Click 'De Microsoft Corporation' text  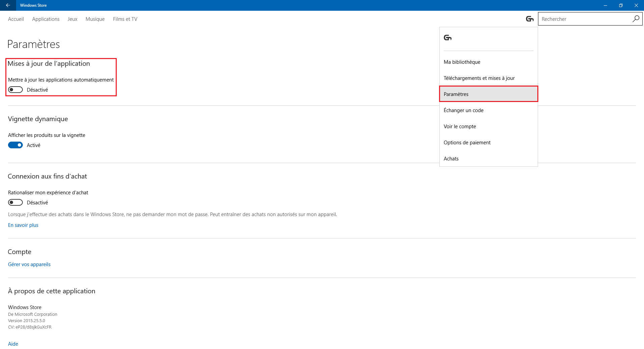[33, 314]
